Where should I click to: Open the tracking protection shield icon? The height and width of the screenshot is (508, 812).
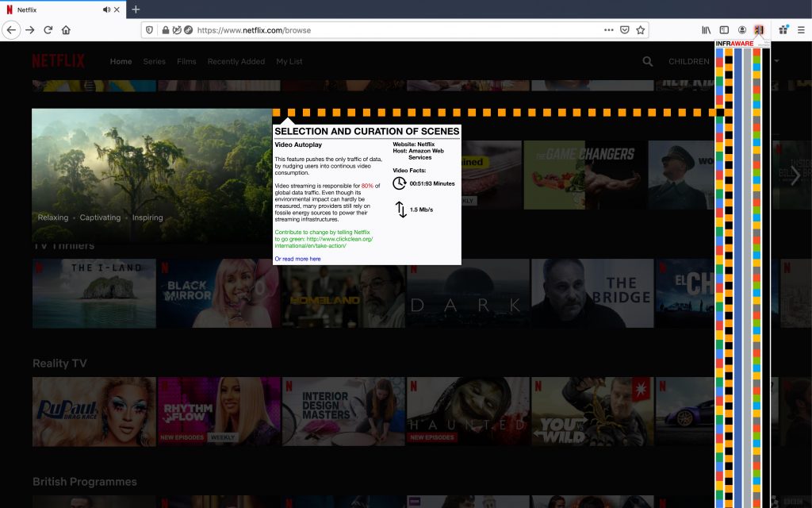pyautogui.click(x=149, y=30)
